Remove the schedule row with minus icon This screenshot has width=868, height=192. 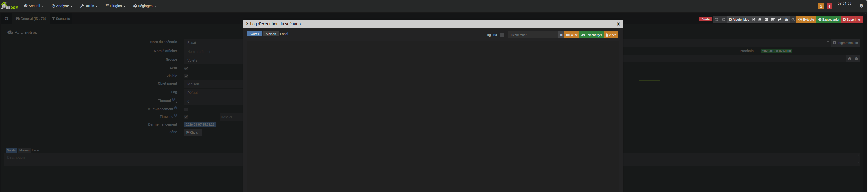point(857,59)
